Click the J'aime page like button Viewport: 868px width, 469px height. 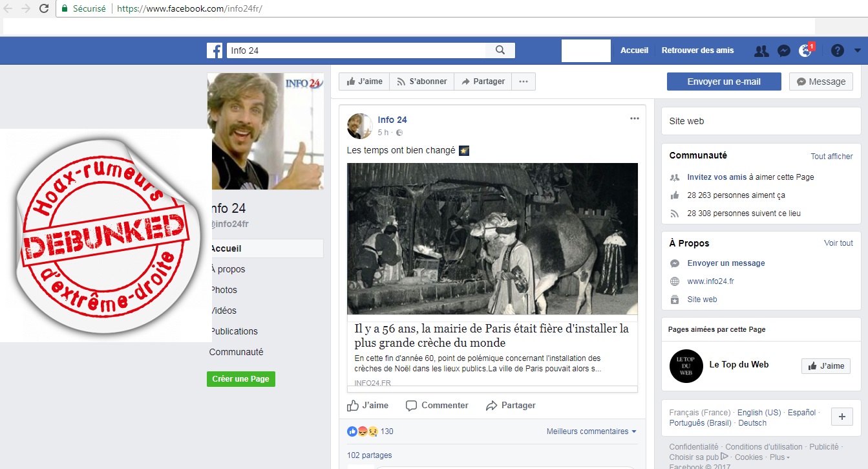(x=365, y=82)
